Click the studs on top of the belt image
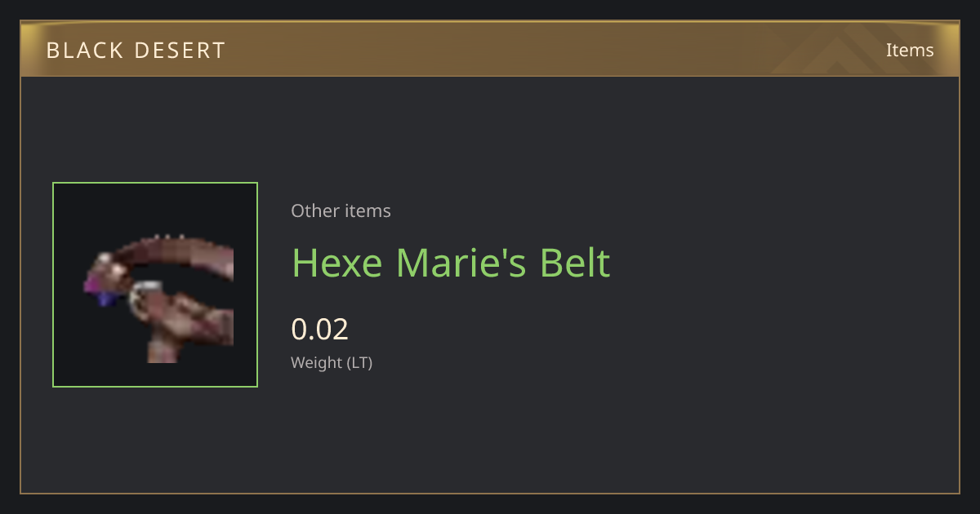 click(168, 237)
